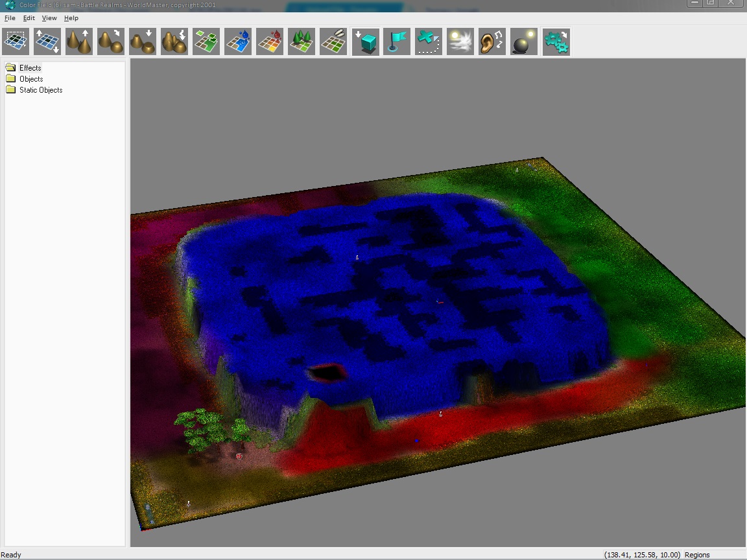The height and width of the screenshot is (560, 747).
Task: Pick the black sphere lighting tool
Action: [524, 41]
